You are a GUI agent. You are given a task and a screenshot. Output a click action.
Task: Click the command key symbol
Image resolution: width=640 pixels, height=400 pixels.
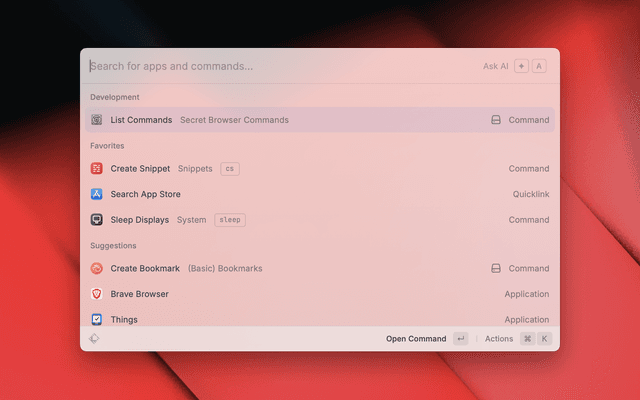pos(527,338)
